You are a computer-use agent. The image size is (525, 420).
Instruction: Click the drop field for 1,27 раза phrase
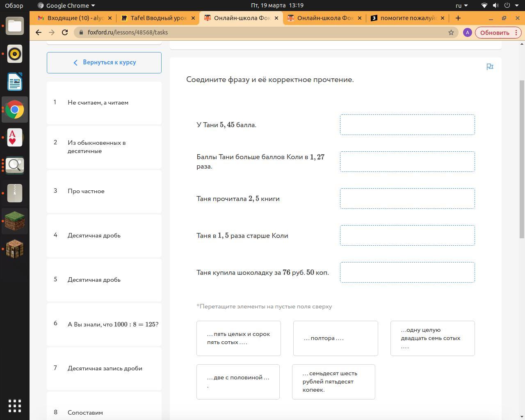click(x=407, y=162)
